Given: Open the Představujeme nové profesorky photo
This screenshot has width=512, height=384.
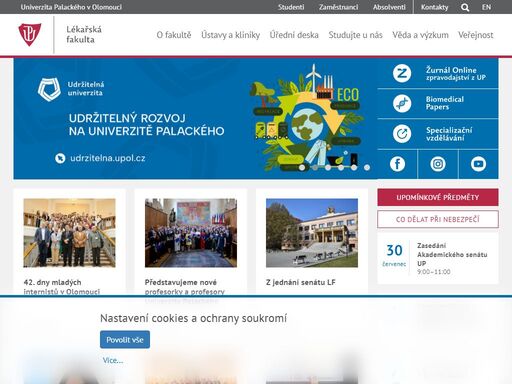Looking at the screenshot, I should pyautogui.click(x=191, y=233).
